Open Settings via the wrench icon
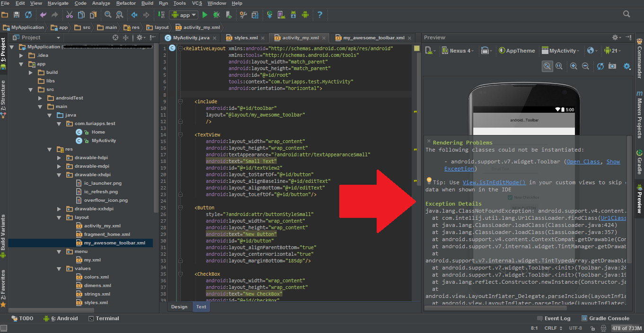The image size is (644, 333). click(244, 15)
